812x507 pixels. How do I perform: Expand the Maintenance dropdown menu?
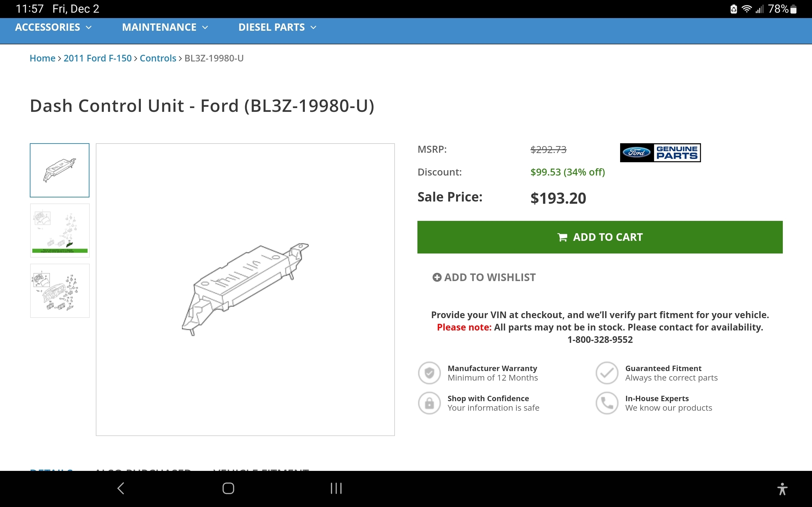coord(165,27)
